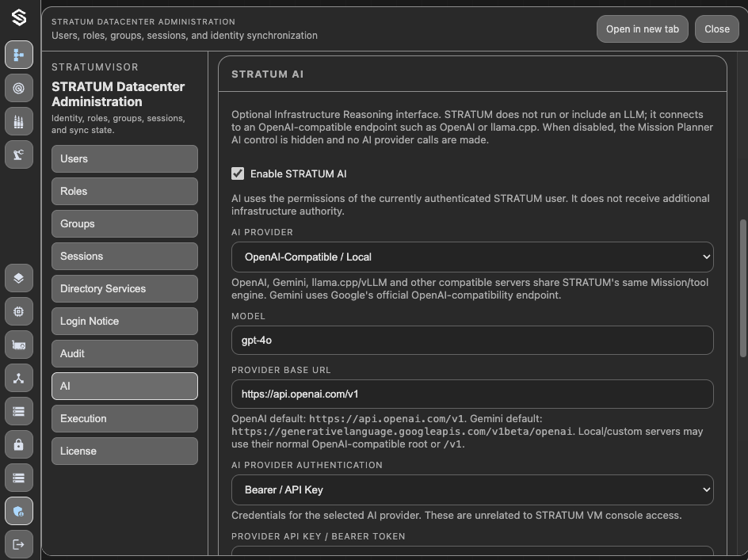748x560 pixels.
Task: Click the PROVIDER BASE URL label
Action: click(281, 370)
